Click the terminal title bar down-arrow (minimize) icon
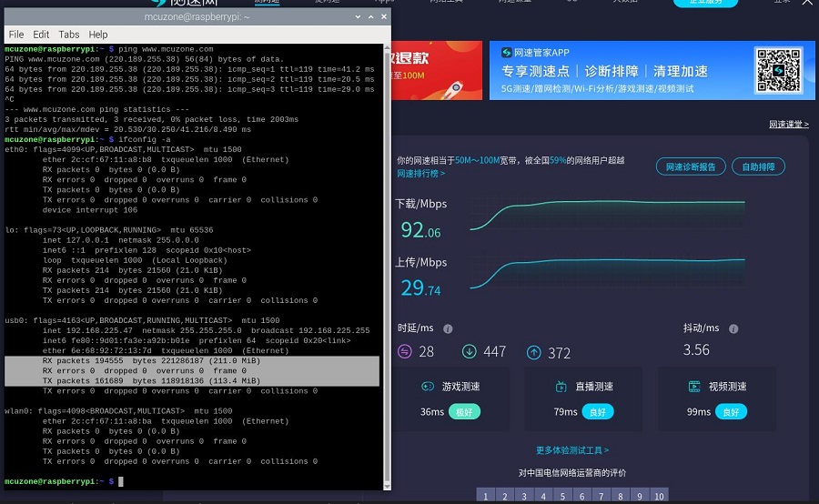This screenshot has height=504, width=819. (x=358, y=16)
